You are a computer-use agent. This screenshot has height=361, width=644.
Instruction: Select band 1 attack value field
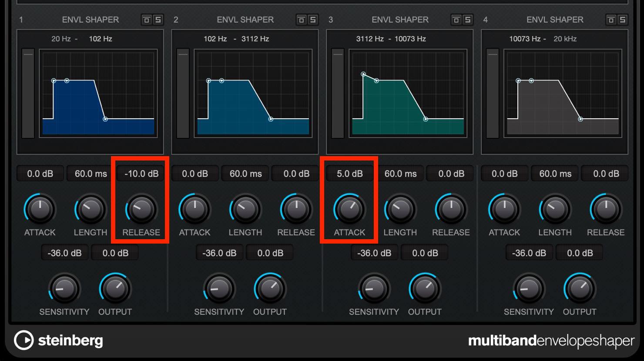(x=40, y=174)
